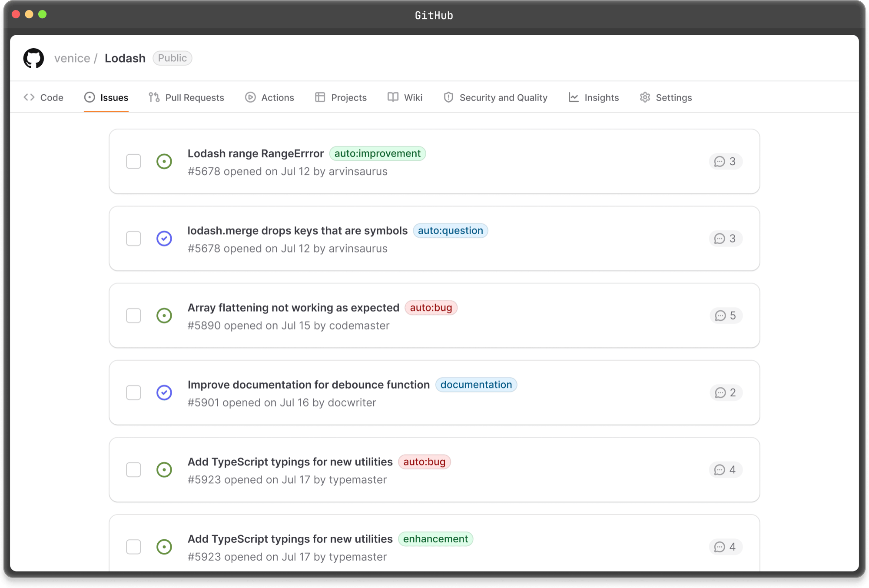The height and width of the screenshot is (588, 869).
Task: Open TypeScript typings issue labeled enhancement
Action: 290,539
